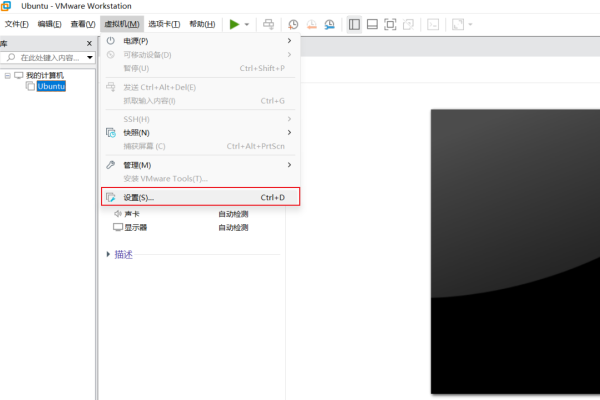Viewport: 600px width, 400px height.
Task: Toggle the library sidebar view icon
Action: tap(354, 23)
